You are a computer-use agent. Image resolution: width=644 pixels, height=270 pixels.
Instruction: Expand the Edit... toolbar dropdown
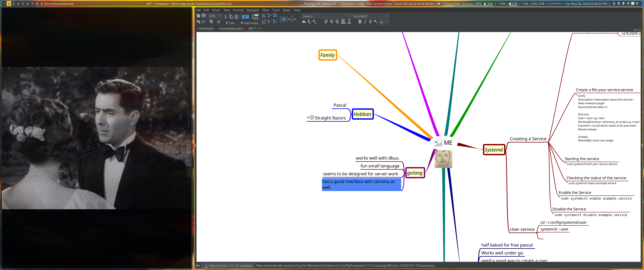pyautogui.click(x=231, y=23)
